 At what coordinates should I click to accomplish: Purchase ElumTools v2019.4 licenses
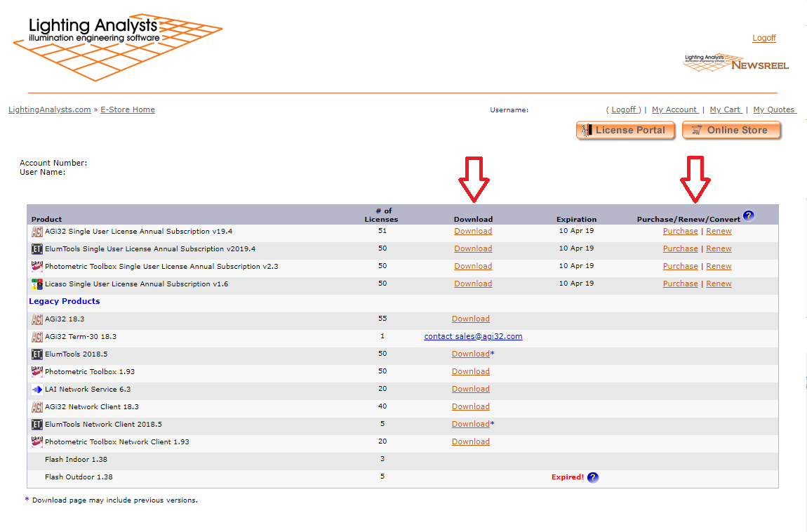coord(681,249)
